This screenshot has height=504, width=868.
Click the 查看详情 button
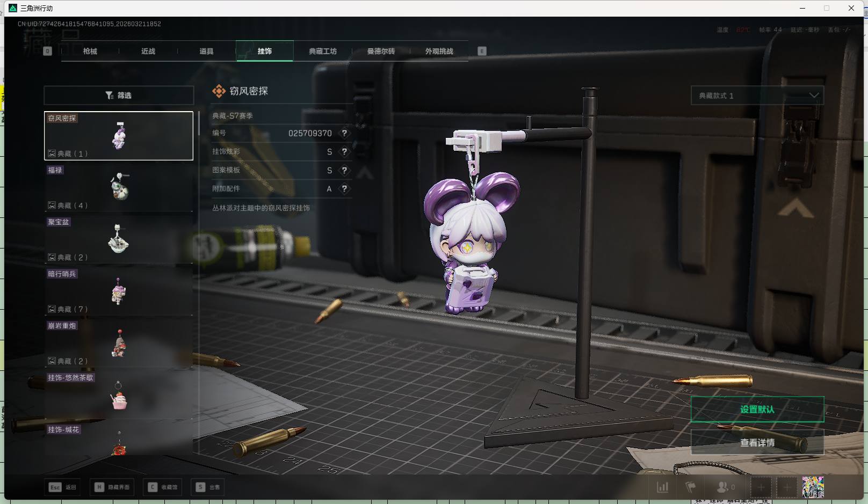(x=757, y=442)
